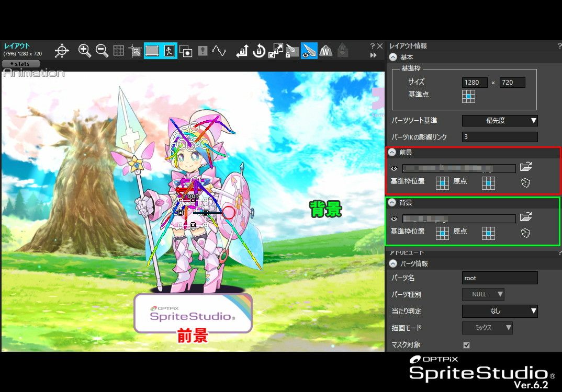
Task: Click the clear icon in 背景 section
Action: (526, 233)
